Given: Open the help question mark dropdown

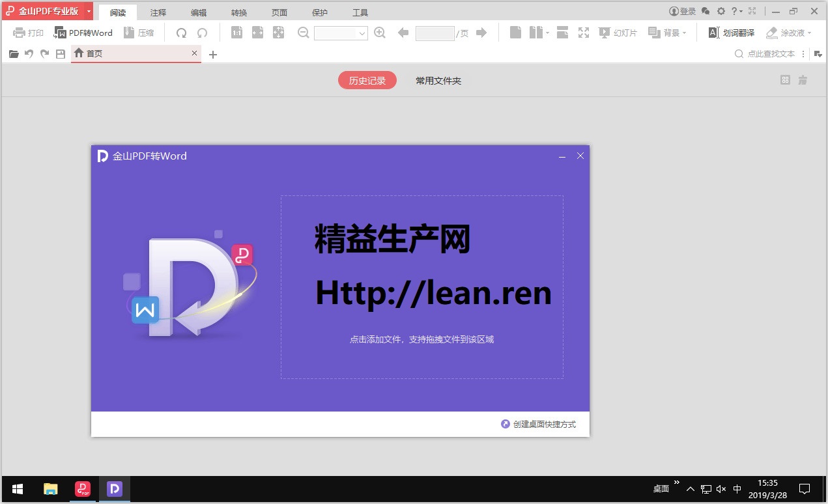Looking at the screenshot, I should click(737, 11).
